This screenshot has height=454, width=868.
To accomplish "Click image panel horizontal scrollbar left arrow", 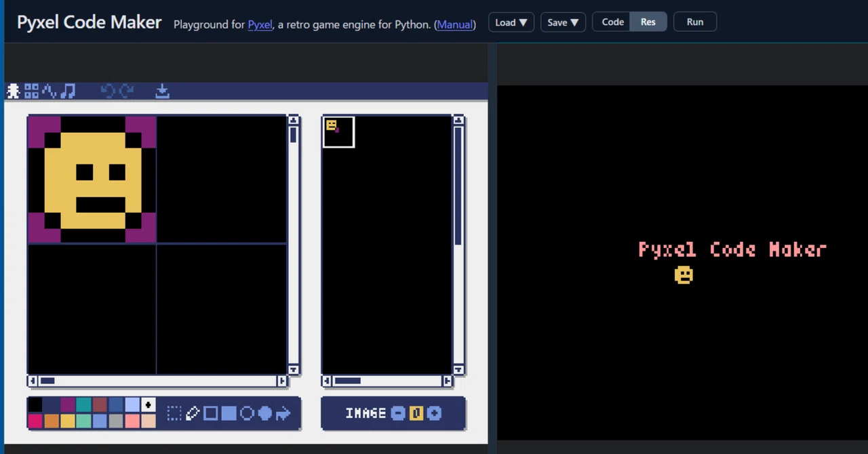I will click(x=327, y=381).
